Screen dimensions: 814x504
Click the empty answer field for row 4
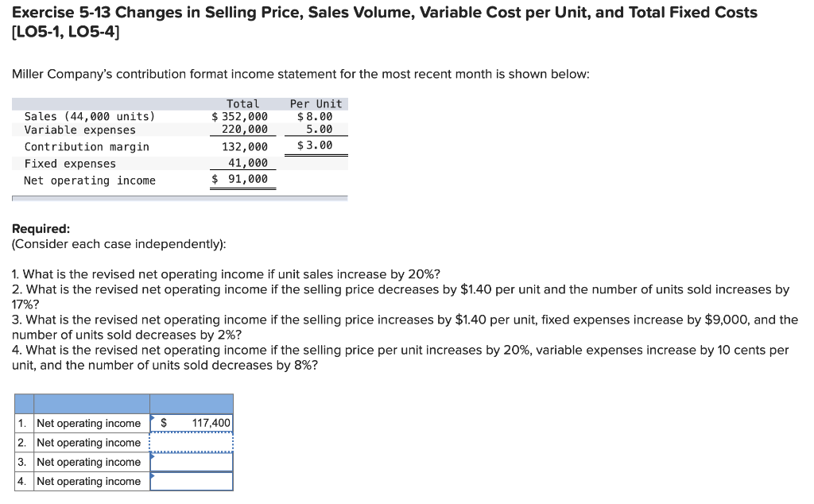(192, 481)
